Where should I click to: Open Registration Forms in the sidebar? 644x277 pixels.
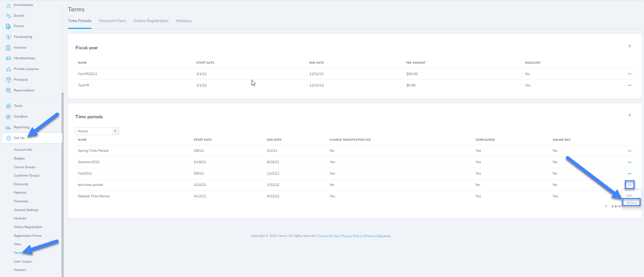coord(28,236)
